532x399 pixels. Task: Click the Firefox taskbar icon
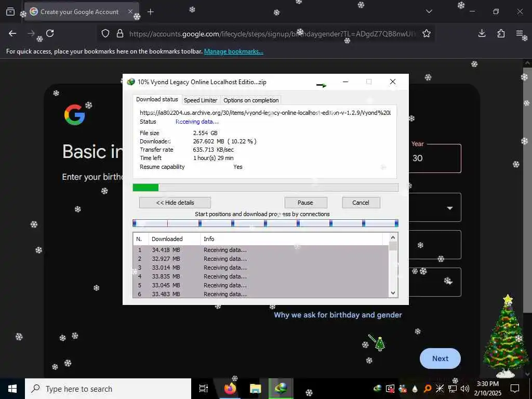tap(230, 389)
